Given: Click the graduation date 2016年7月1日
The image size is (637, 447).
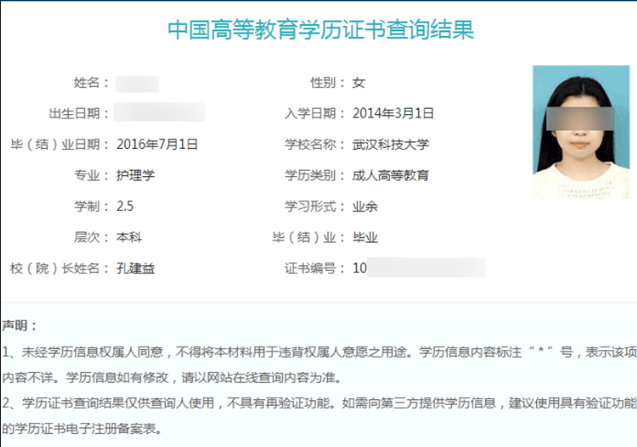Looking at the screenshot, I should coord(157,144).
